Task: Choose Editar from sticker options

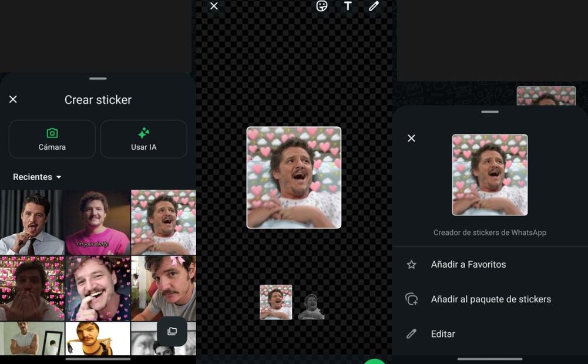Action: [443, 334]
